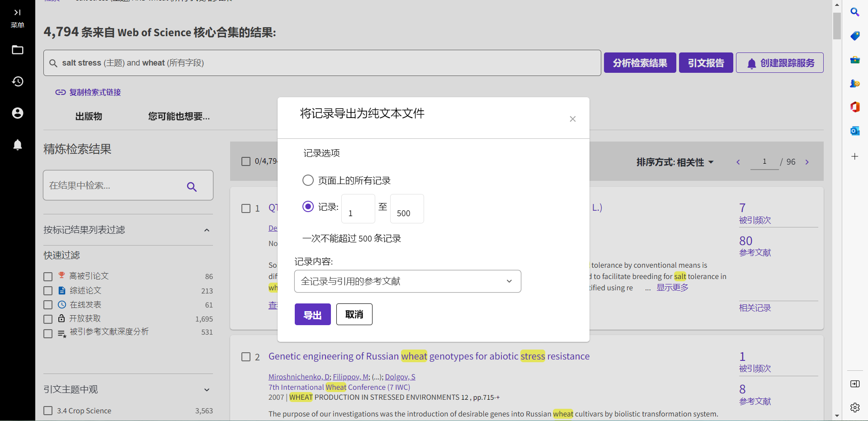Screen dimensions: 868x421
Task: Open Bing search in the Edge sidebar
Action: point(855,12)
